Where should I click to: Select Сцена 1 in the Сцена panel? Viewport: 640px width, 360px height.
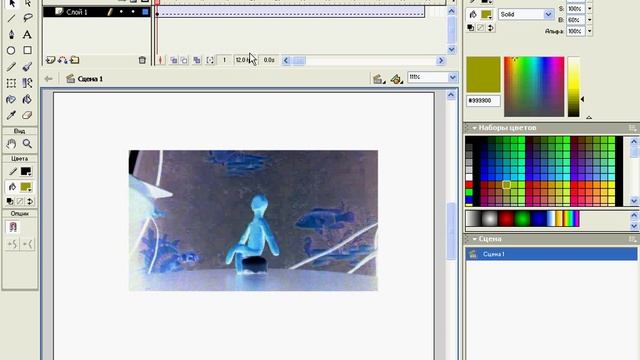(551, 254)
